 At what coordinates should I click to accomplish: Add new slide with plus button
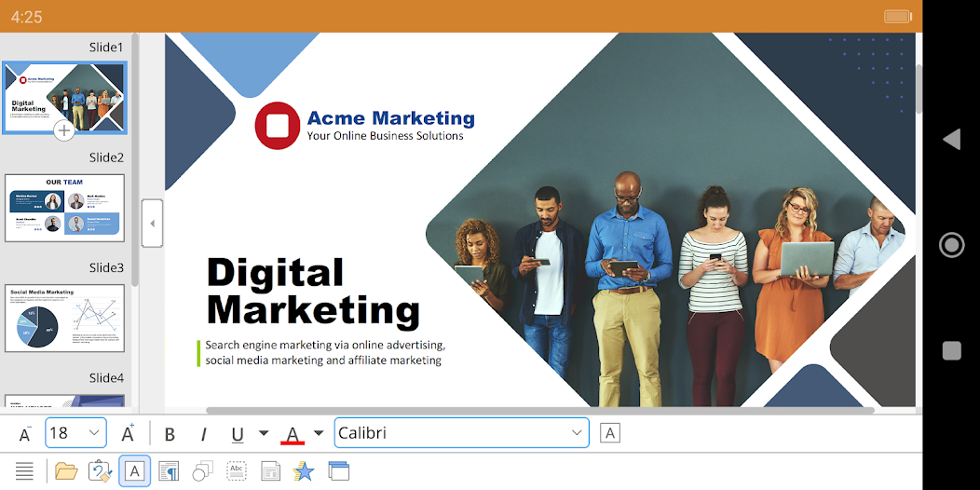63,130
